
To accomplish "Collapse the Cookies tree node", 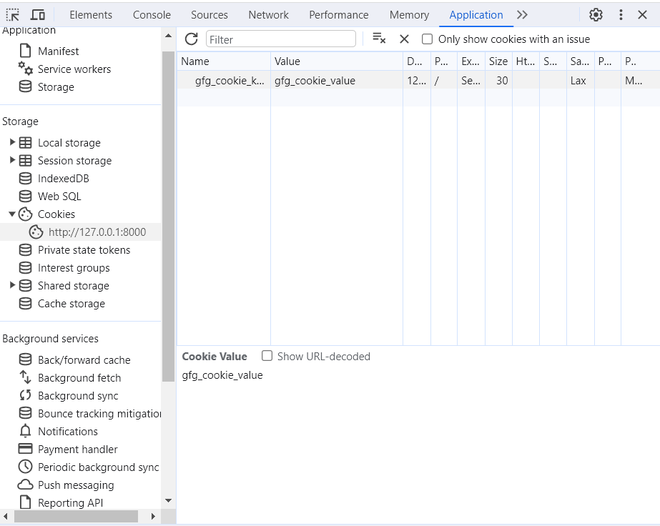I will pyautogui.click(x=12, y=214).
